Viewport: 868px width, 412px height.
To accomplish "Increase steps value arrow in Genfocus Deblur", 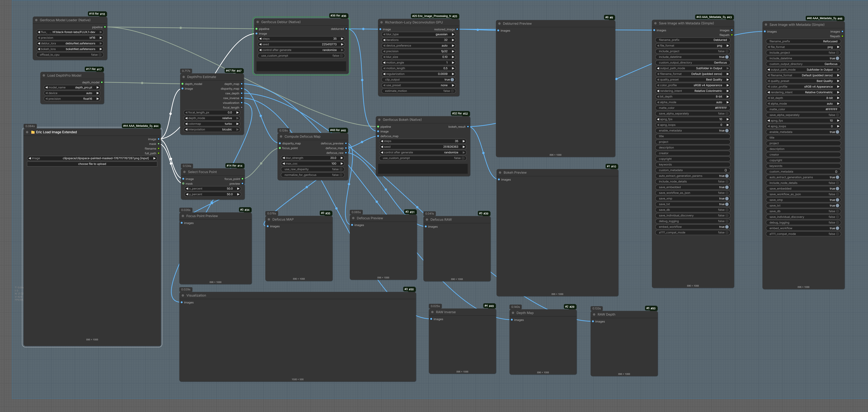I will (342, 39).
